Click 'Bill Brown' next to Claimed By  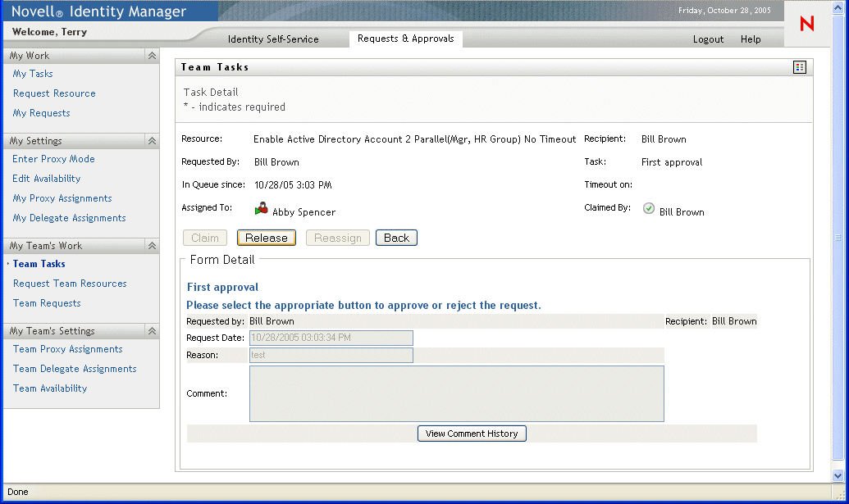click(x=682, y=212)
